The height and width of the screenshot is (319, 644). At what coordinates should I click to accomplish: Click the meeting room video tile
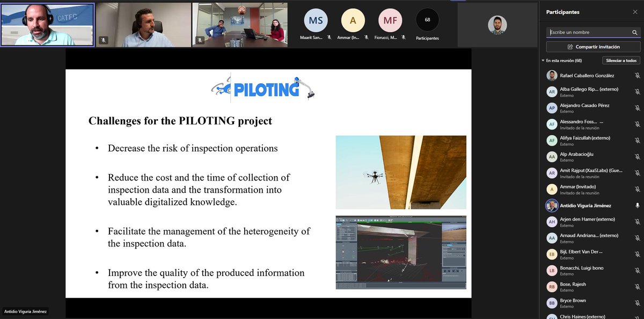(239, 25)
